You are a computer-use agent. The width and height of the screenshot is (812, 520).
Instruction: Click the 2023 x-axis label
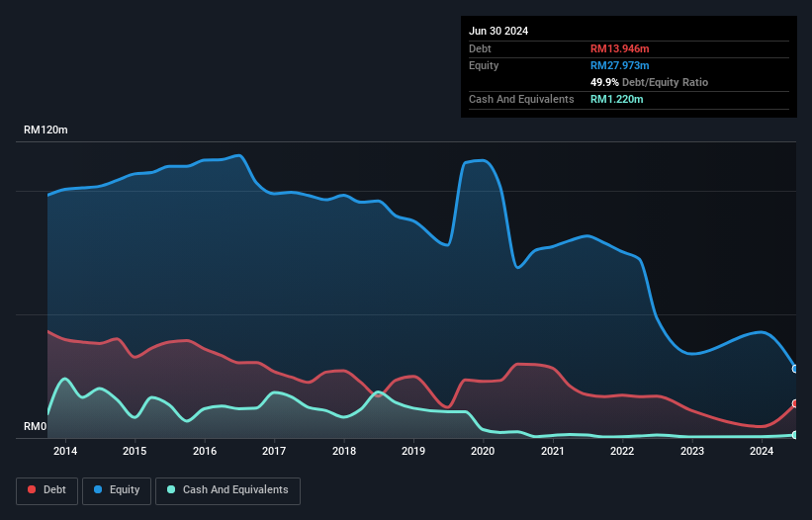coord(692,451)
